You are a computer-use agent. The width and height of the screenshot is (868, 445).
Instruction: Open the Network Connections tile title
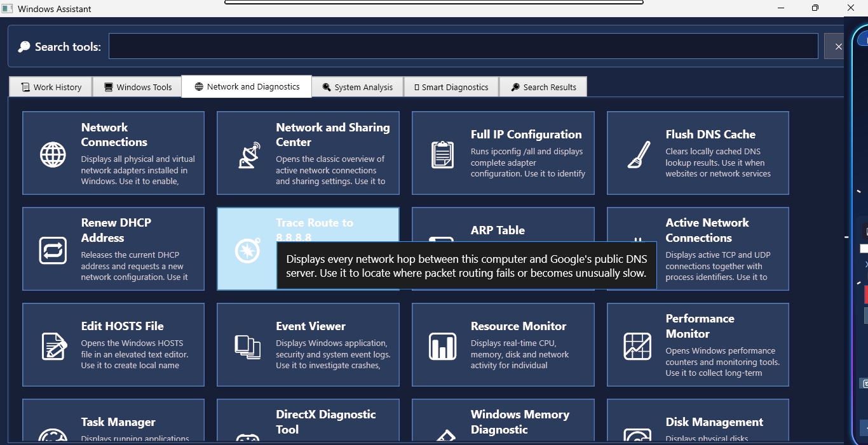tap(114, 135)
